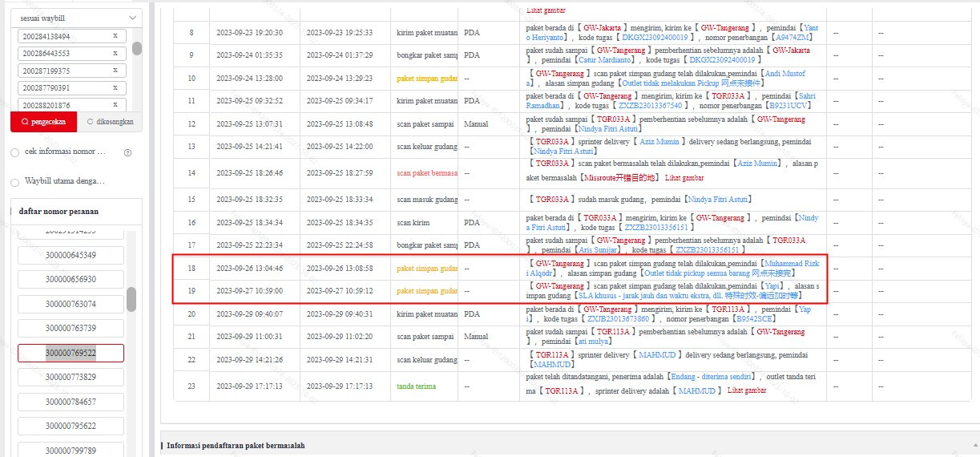
Task: Use the waybill input list scrollbar
Action: [x=137, y=48]
